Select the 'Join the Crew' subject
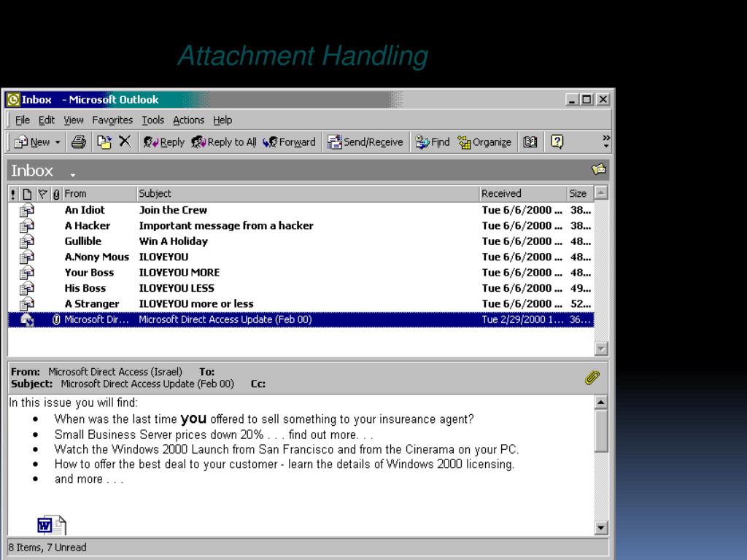 tap(173, 210)
